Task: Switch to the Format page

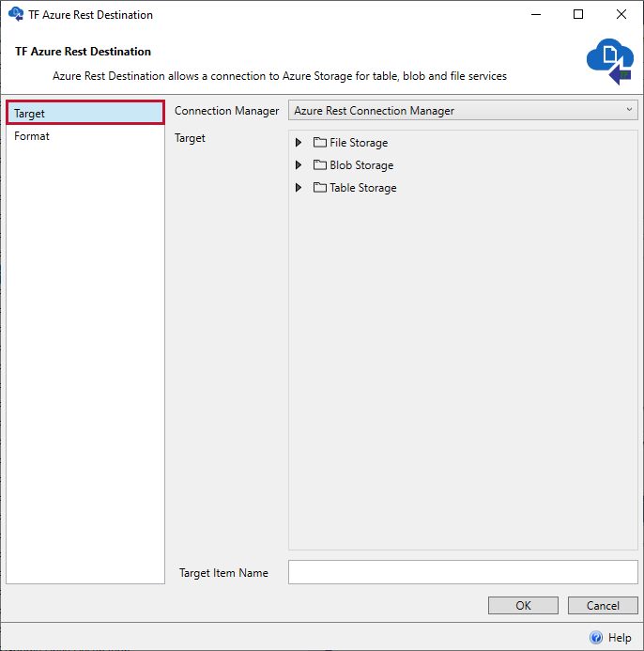Action: tap(85, 136)
